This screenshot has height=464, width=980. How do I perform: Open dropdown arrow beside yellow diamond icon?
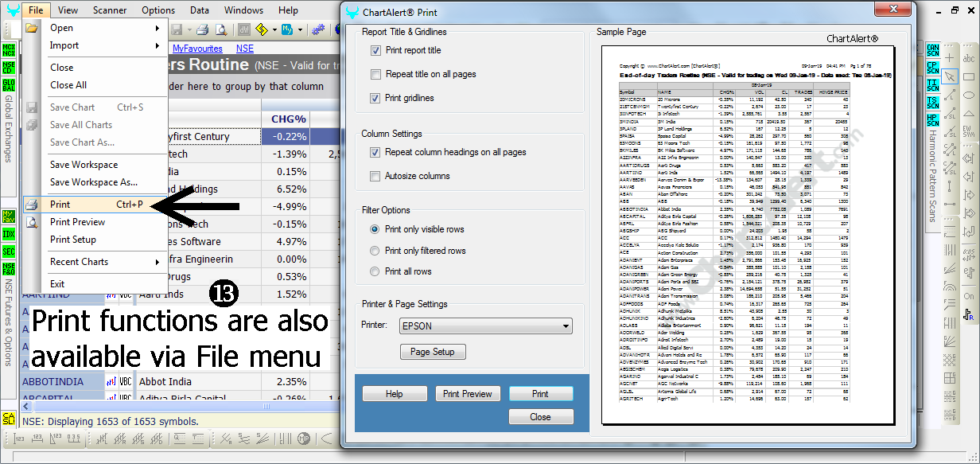[x=274, y=30]
